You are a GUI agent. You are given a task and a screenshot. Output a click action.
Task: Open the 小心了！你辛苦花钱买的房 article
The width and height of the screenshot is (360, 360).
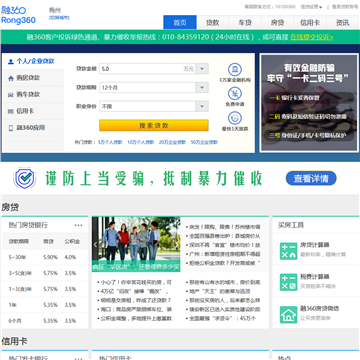pos(136,282)
